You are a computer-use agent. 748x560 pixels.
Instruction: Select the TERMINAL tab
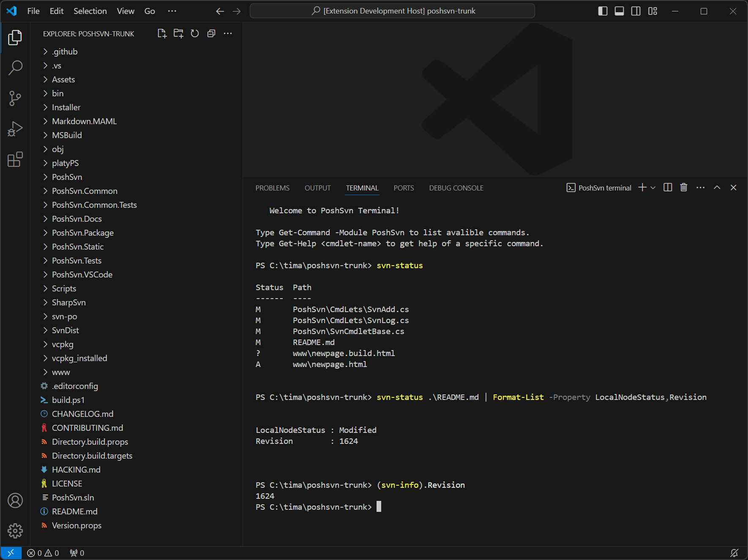(362, 188)
